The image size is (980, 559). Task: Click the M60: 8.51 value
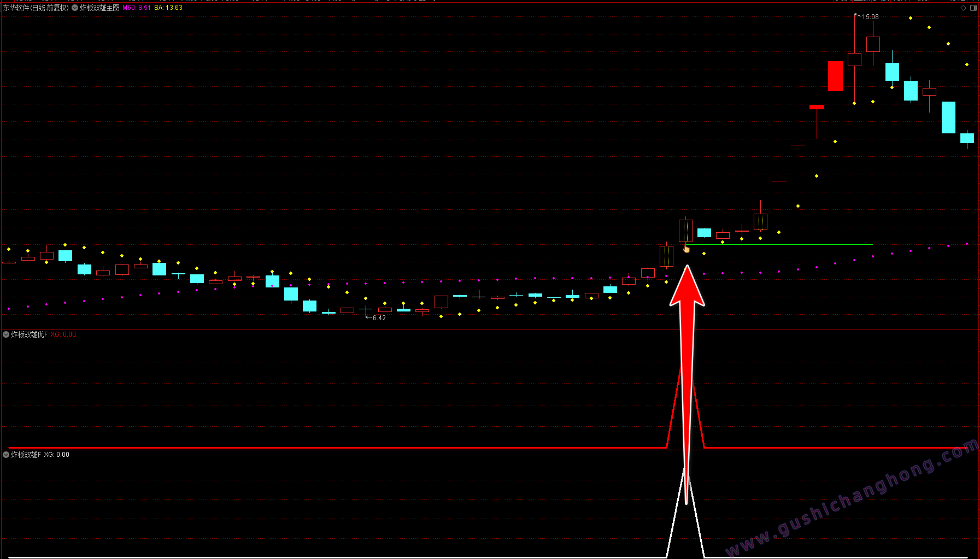[136, 8]
